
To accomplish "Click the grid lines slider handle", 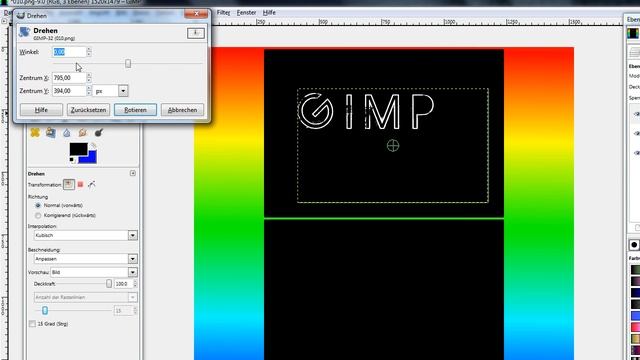I will [x=45, y=311].
